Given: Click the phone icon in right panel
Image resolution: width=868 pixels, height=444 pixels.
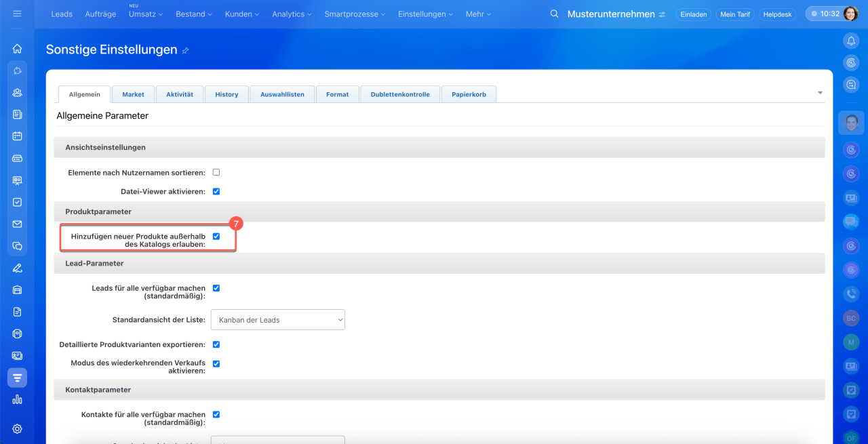Looking at the screenshot, I should click(x=851, y=294).
